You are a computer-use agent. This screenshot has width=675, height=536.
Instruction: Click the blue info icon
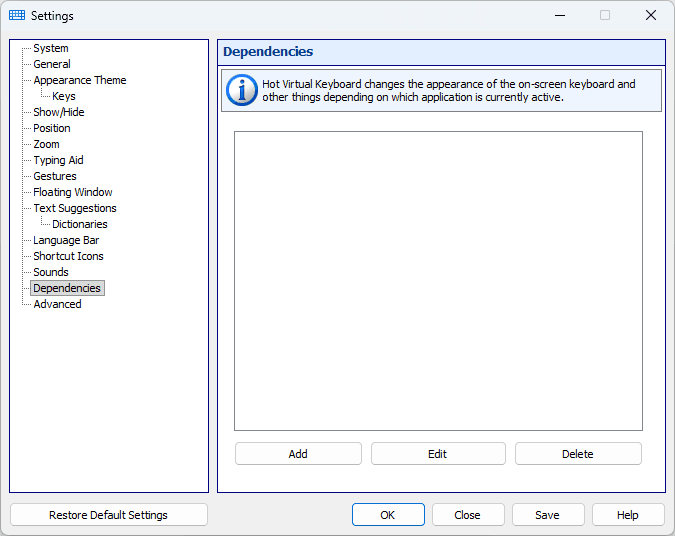click(242, 90)
